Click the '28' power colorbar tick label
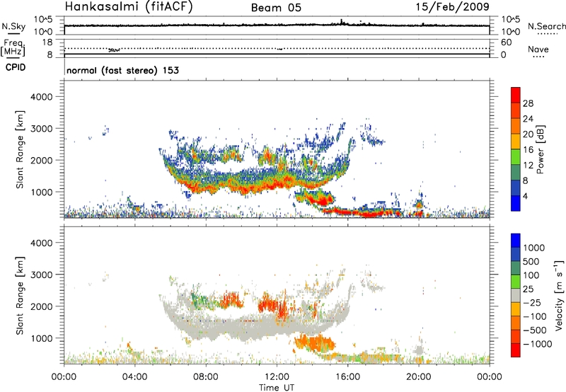 [528, 103]
